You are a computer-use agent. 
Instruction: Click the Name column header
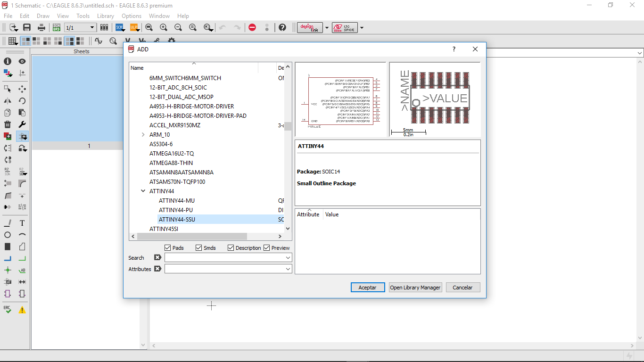pos(194,68)
